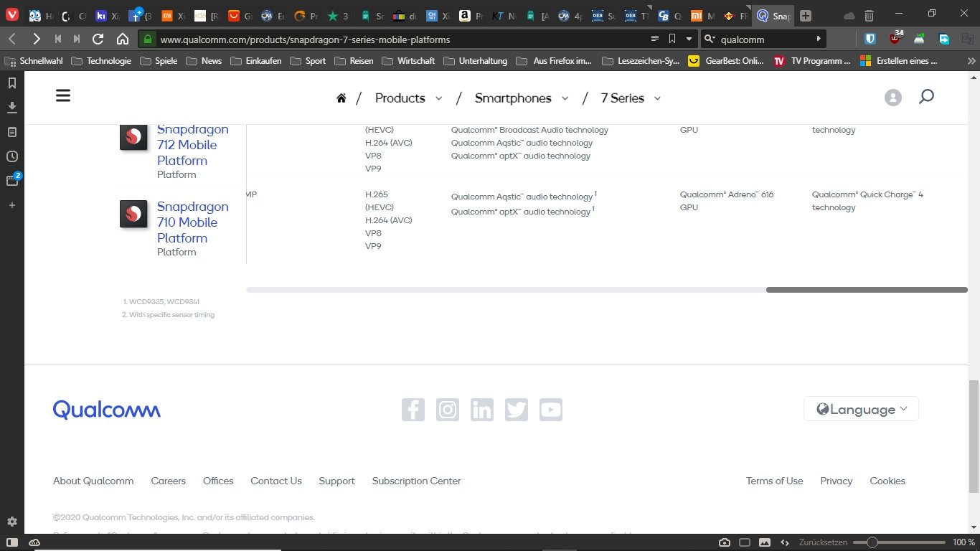Open Qualcomm Twitter page
This screenshot has width=980, height=551.
[x=517, y=410]
